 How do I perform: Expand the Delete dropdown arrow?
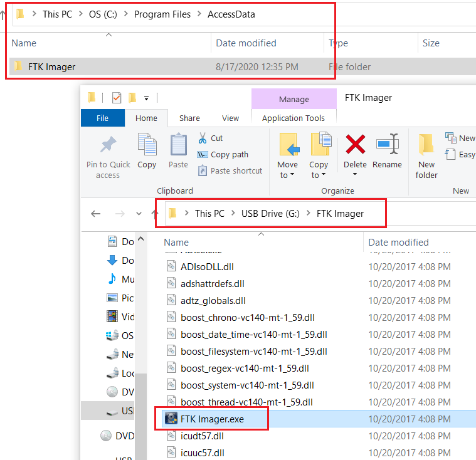355,174
